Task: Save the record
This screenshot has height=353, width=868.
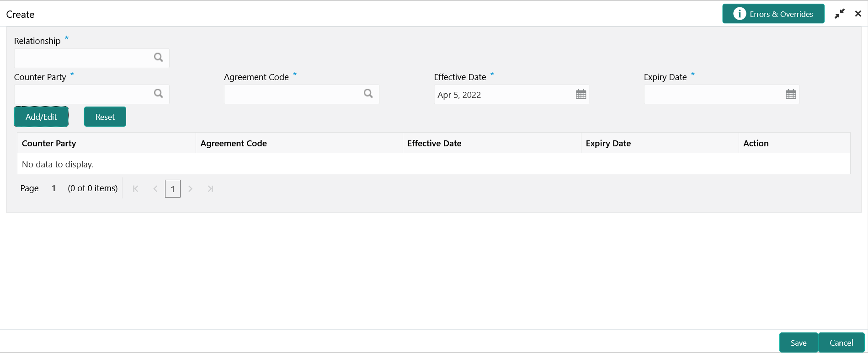Action: tap(799, 343)
